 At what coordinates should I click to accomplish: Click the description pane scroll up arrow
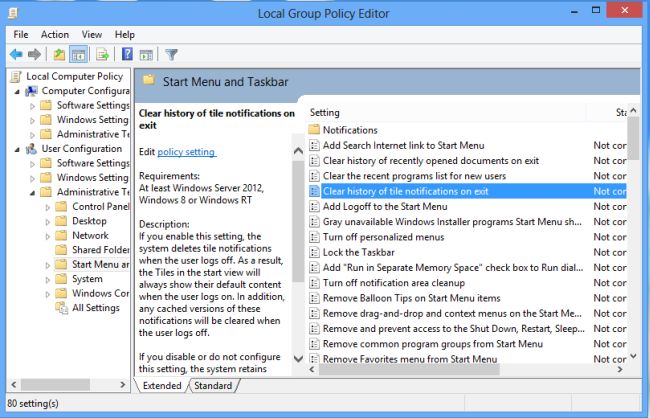point(298,151)
